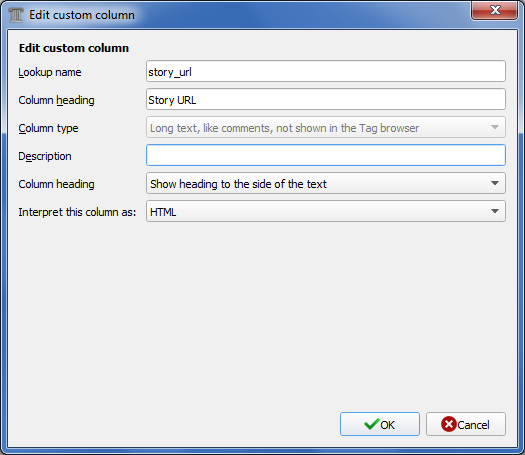Click the Column type label
Screen dimensions: 525x455
(48, 128)
